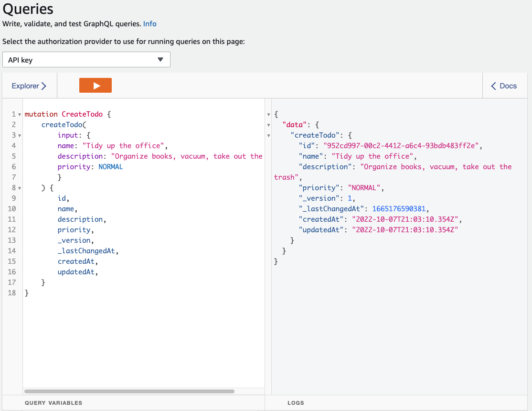Image resolution: width=532 pixels, height=411 pixels.
Task: Open the Query Variables panel
Action: click(x=53, y=403)
